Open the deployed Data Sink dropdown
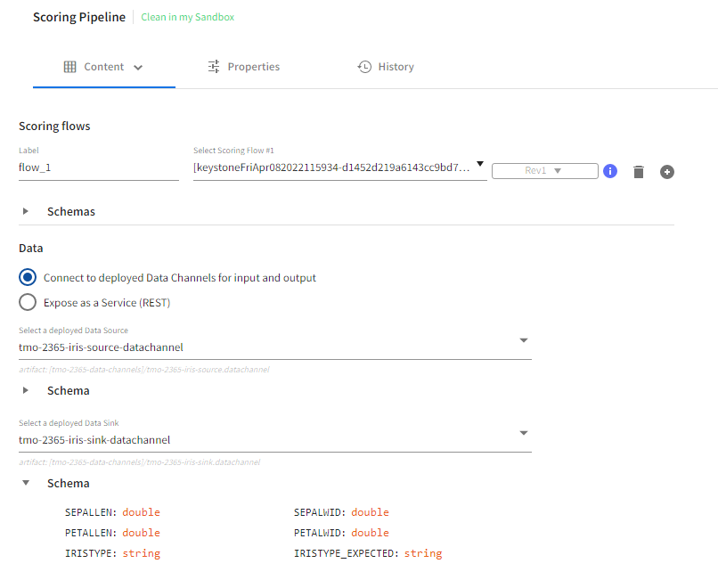The height and width of the screenshot is (588, 718). click(524, 433)
